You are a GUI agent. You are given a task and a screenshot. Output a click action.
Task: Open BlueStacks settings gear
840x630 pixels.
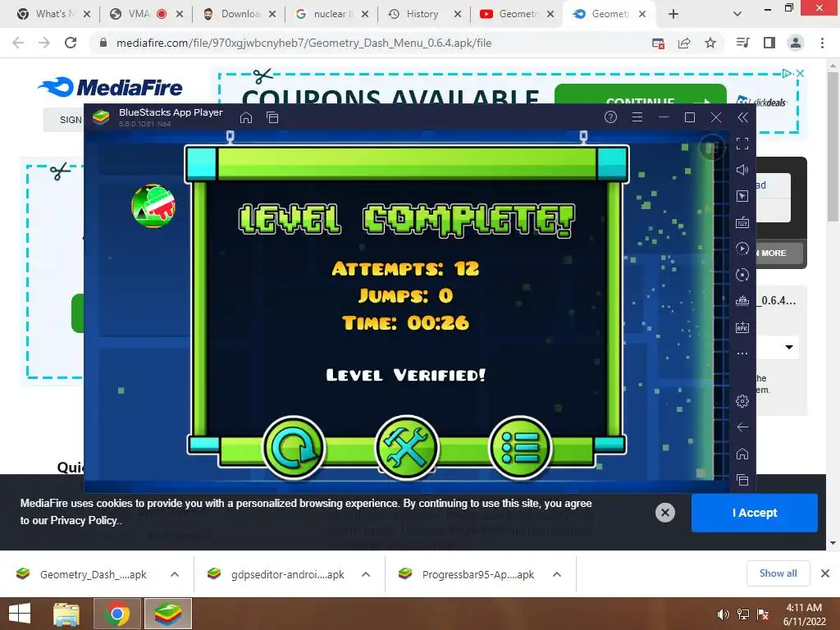[742, 400]
